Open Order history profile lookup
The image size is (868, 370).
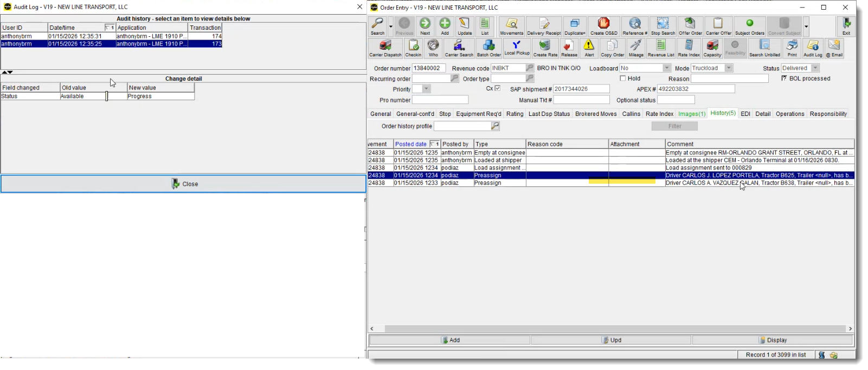coord(495,126)
